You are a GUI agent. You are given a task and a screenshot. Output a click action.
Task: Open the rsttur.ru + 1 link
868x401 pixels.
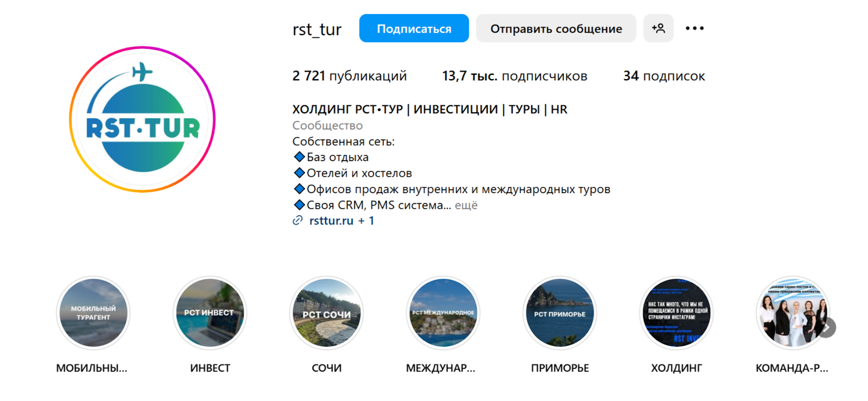pos(341,221)
